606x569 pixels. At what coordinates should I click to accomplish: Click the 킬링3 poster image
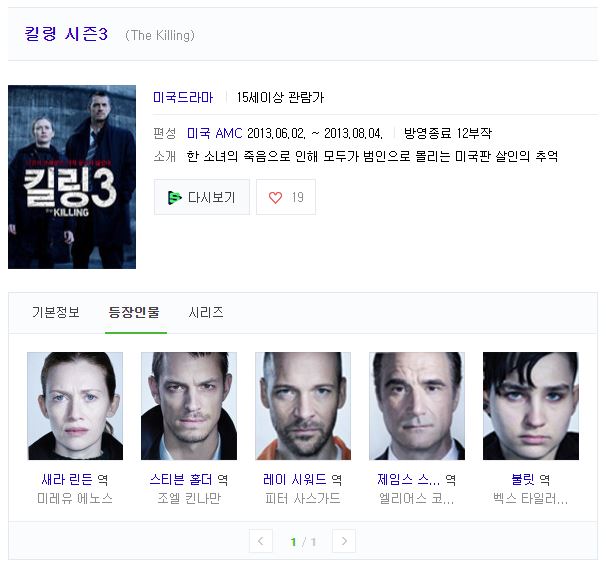click(x=72, y=177)
